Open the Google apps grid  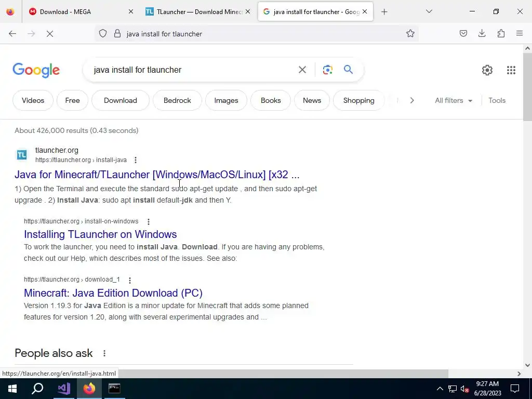tap(511, 70)
